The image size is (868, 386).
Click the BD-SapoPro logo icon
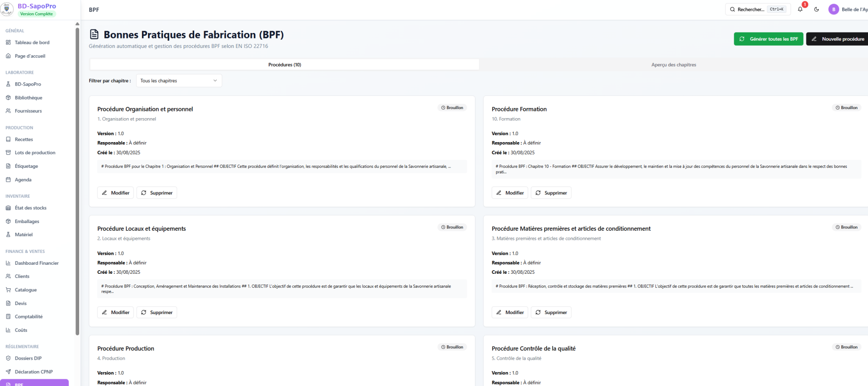(7, 9)
